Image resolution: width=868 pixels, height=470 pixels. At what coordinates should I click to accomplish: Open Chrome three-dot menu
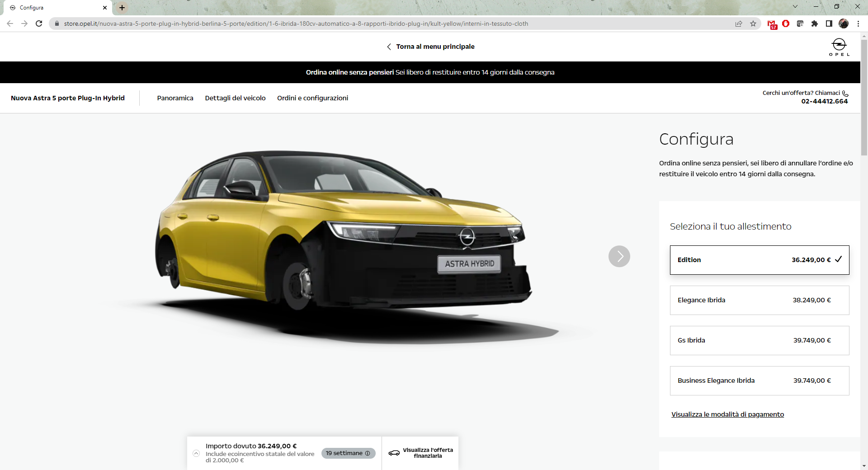[x=858, y=23]
